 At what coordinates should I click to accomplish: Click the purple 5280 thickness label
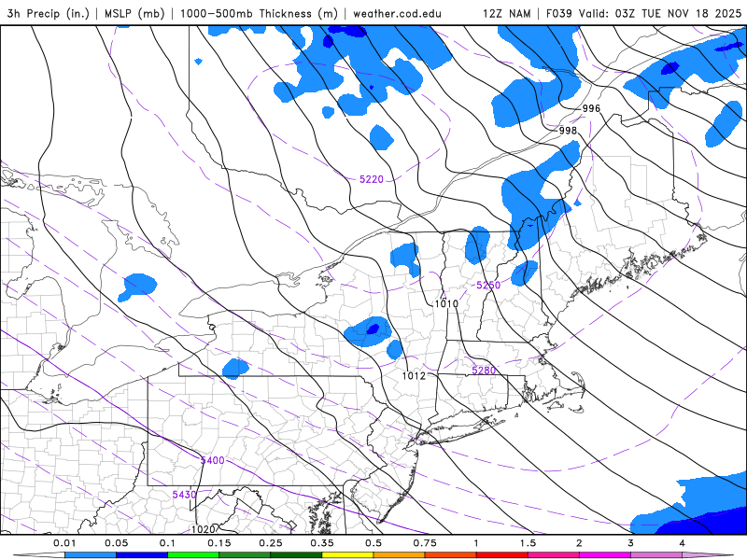coord(484,370)
